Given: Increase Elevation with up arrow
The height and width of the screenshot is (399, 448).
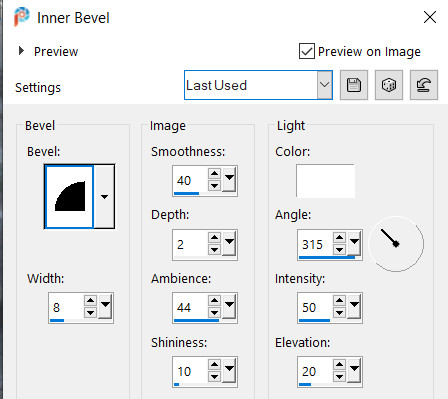Looking at the screenshot, I should coord(339,364).
